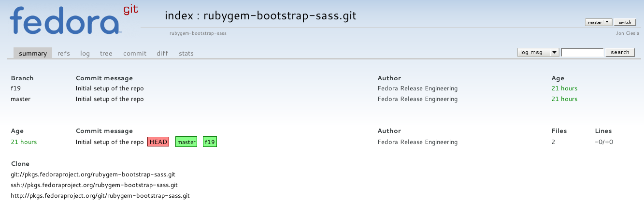
Task: Open the master branch dropdown
Action: click(x=598, y=22)
